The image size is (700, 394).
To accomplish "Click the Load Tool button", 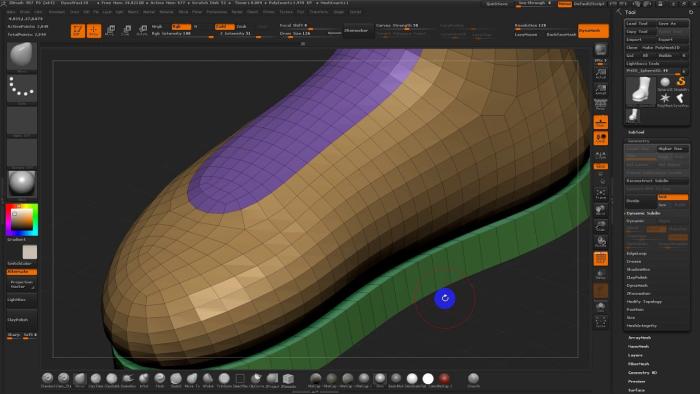I will [x=640, y=23].
